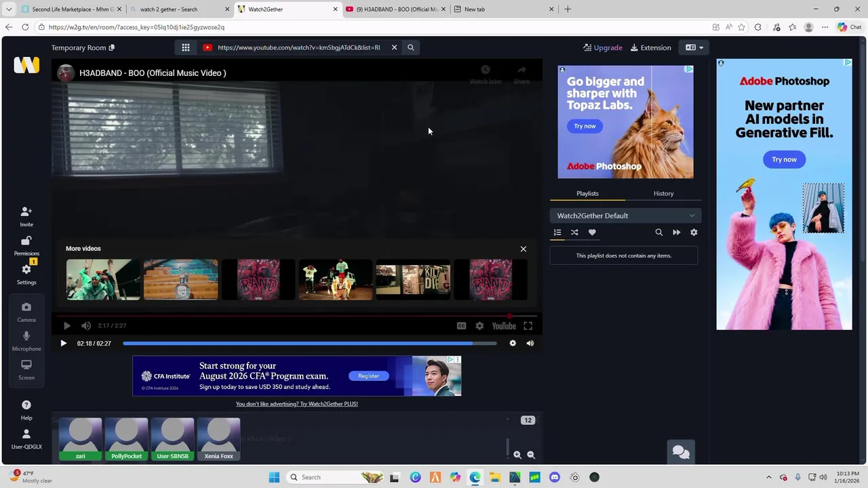Image resolution: width=868 pixels, height=488 pixels.
Task: Click the Watch2Gether yellow logo
Action: [x=26, y=65]
